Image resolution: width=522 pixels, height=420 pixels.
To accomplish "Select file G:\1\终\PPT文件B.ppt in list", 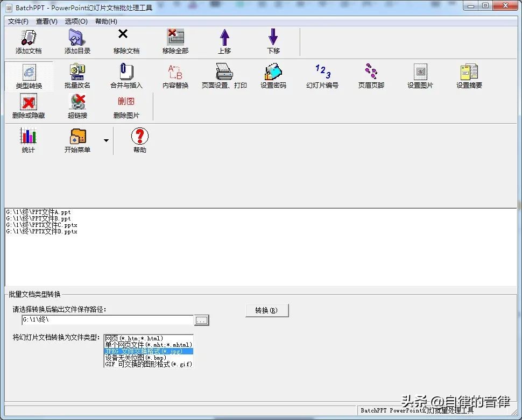I will click(x=38, y=219).
